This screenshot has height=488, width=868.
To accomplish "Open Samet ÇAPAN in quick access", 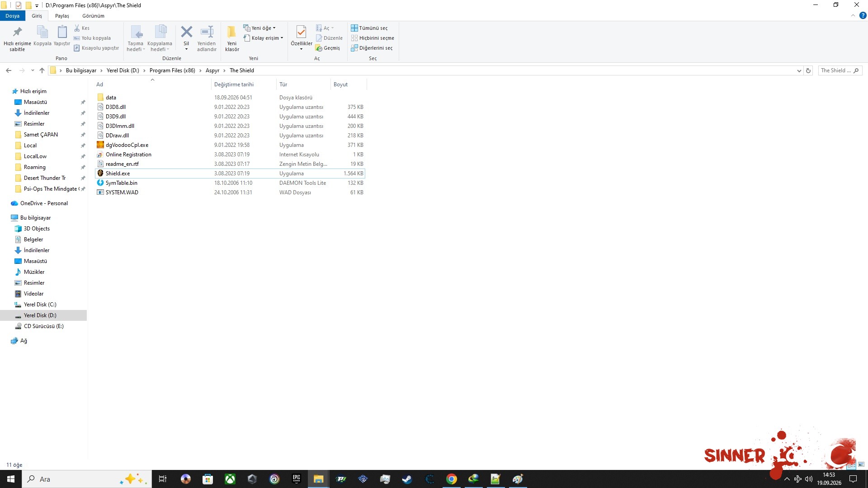I will click(x=41, y=135).
